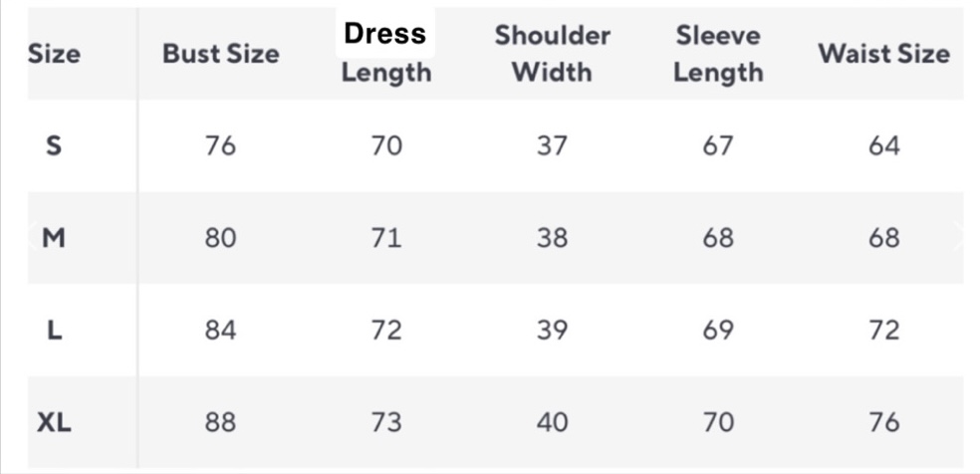Select bust size value 88

coord(221,422)
